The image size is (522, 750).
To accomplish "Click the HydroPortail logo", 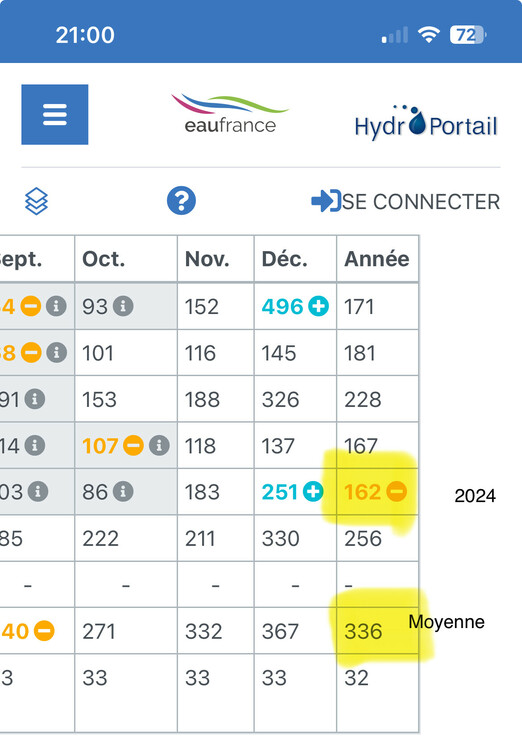I will (426, 122).
